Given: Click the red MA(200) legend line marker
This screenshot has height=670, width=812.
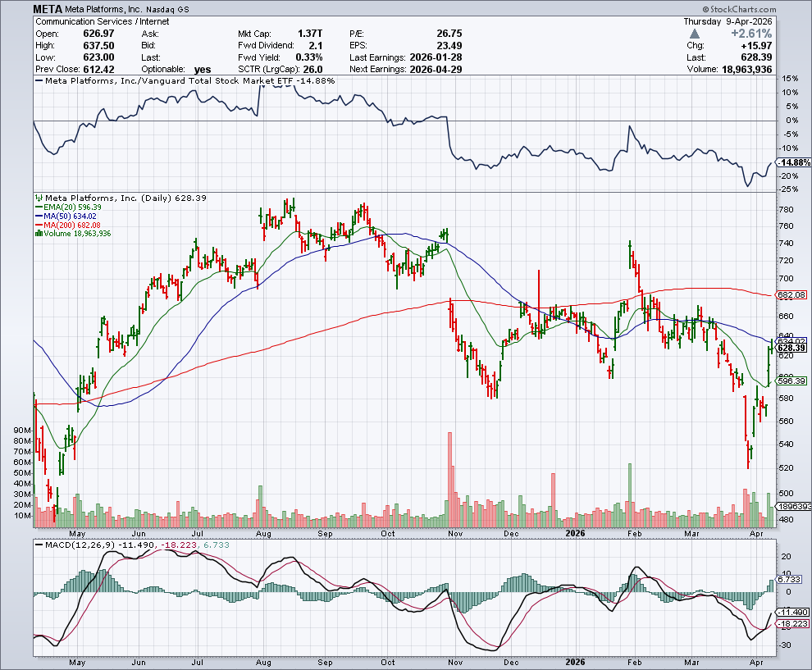Looking at the screenshot, I should 39,226.
